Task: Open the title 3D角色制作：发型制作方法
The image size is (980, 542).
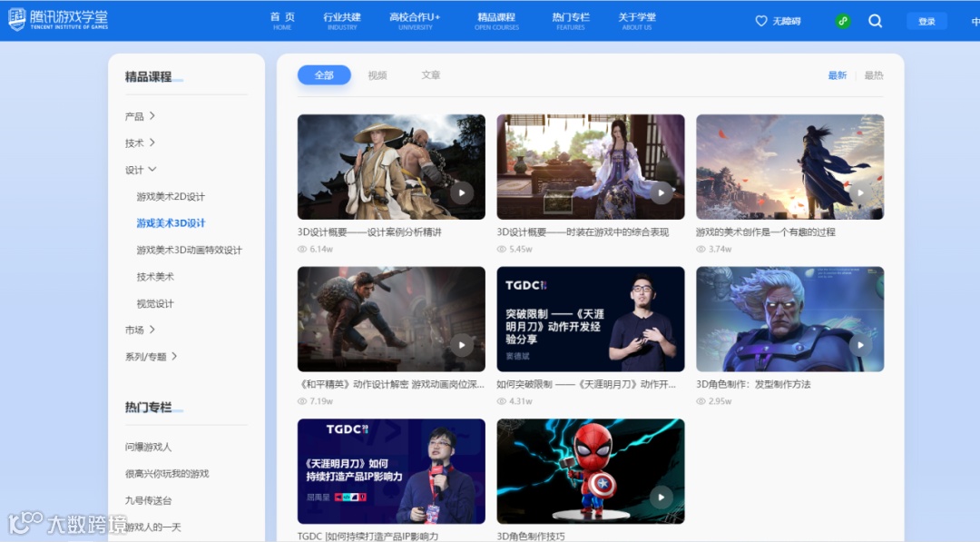Action: 753,384
